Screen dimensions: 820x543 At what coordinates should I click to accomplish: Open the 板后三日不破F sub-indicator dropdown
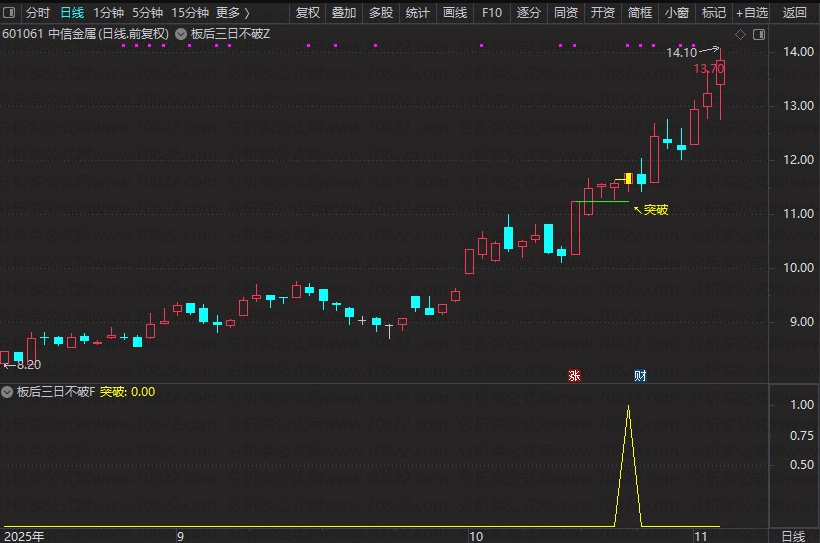click(8, 392)
